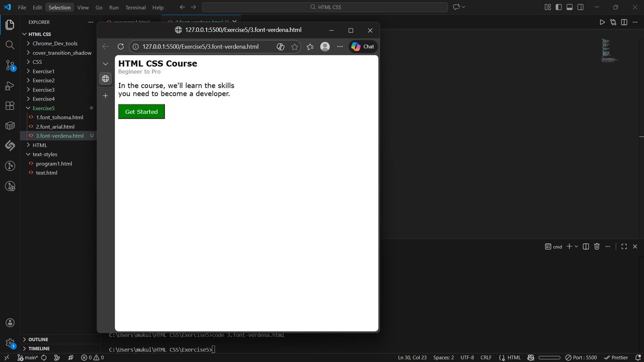Screen dimensions: 644x362
Task: Open Run and Debug view
Action: click(10, 85)
